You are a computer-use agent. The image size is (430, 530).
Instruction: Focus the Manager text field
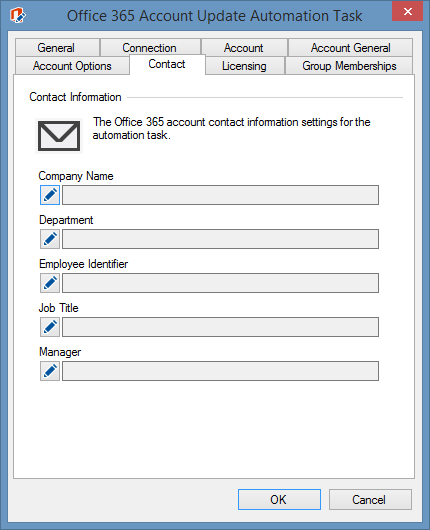220,371
